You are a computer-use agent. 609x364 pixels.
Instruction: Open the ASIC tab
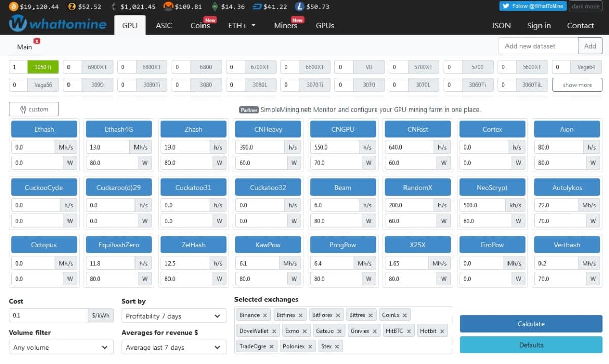tap(164, 25)
